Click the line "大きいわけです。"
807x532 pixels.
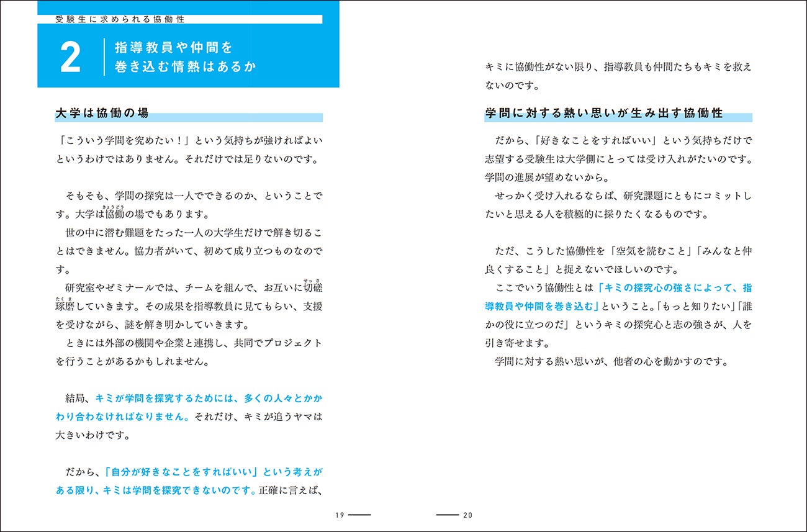coord(92,435)
